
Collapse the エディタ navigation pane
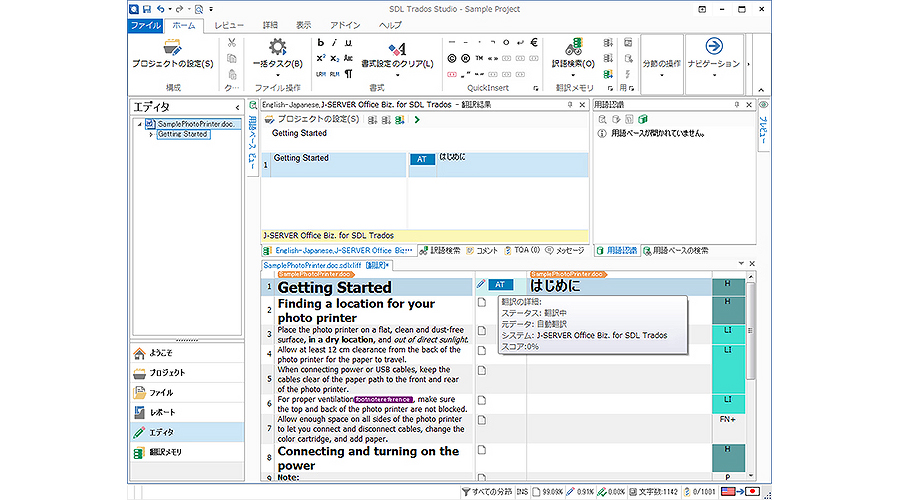coord(238,107)
